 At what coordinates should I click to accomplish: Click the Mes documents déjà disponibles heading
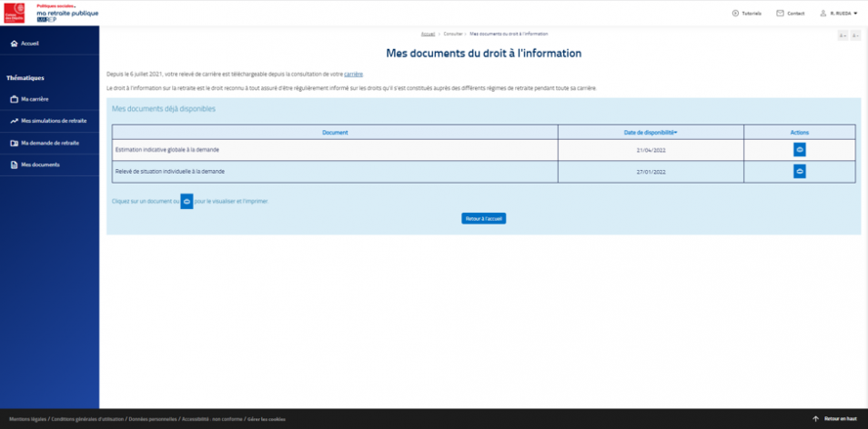point(164,109)
